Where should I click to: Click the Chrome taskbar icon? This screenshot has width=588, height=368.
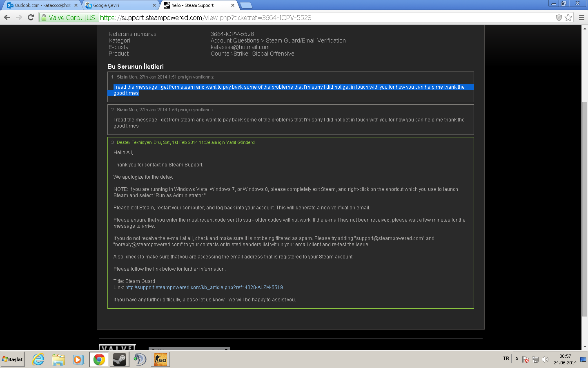[x=99, y=359]
